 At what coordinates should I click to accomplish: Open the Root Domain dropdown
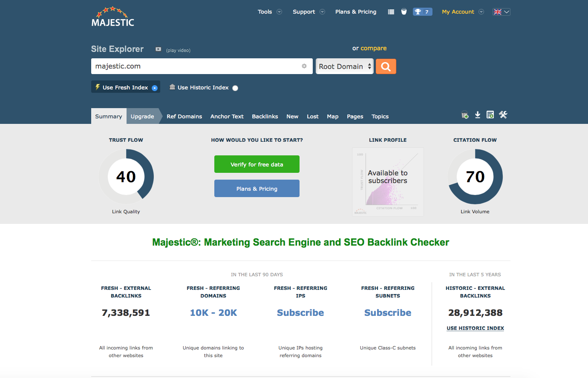pyautogui.click(x=344, y=66)
